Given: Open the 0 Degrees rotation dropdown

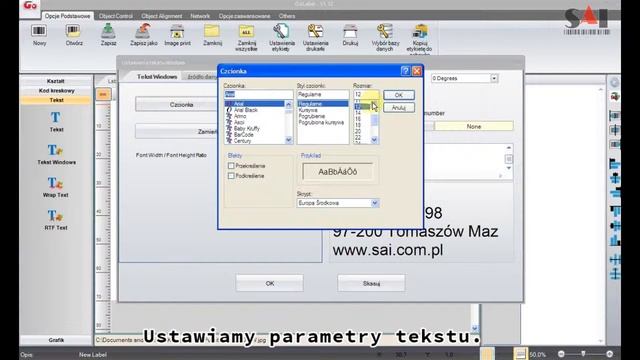Looking at the screenshot, I should [x=494, y=78].
